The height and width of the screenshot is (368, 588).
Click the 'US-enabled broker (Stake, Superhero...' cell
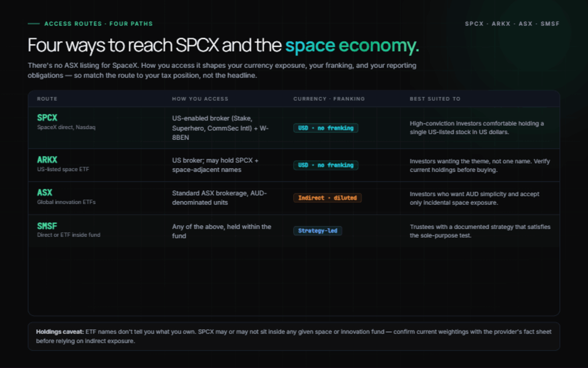[220, 128]
